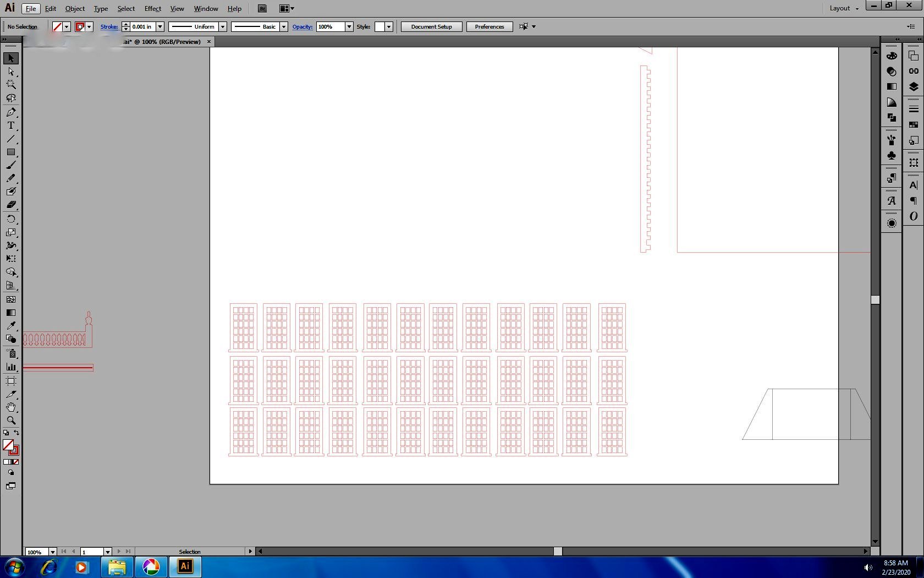Screen dimensions: 924x578
Task: Open the OpenType panel icon
Action: (x=914, y=216)
